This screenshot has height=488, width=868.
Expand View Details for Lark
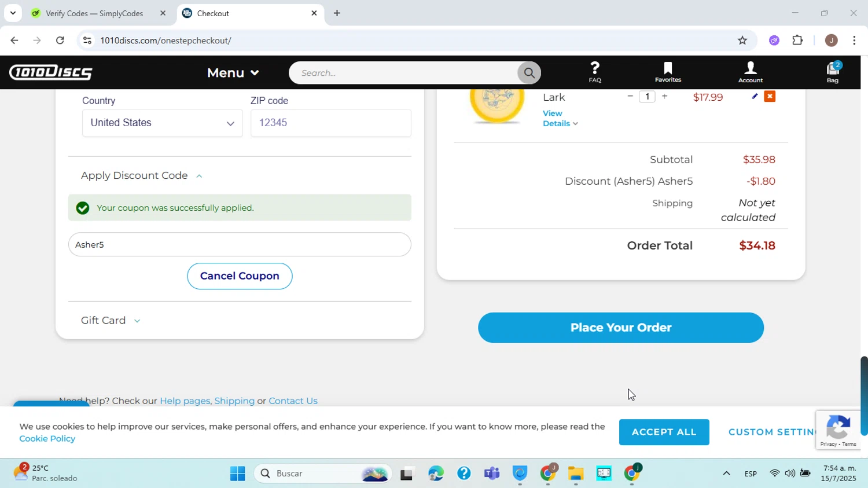click(x=560, y=118)
